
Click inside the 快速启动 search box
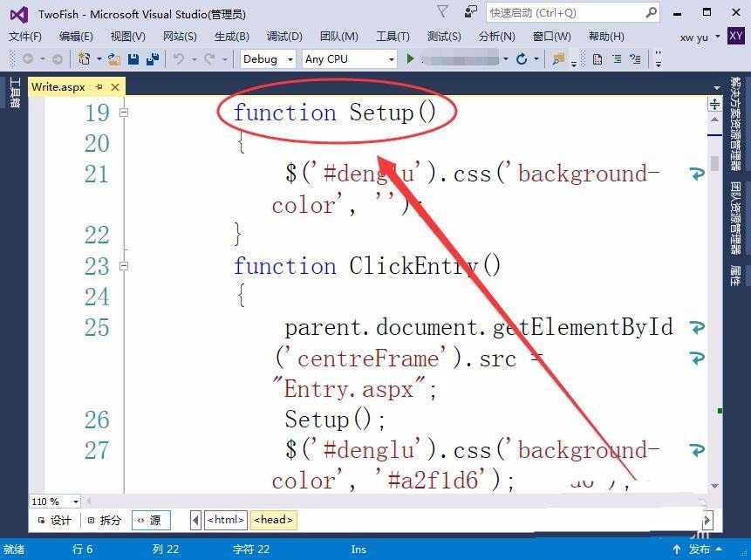coord(567,13)
